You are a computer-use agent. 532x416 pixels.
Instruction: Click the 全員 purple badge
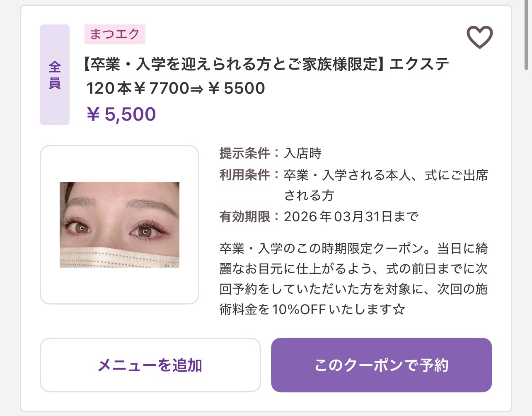click(55, 75)
